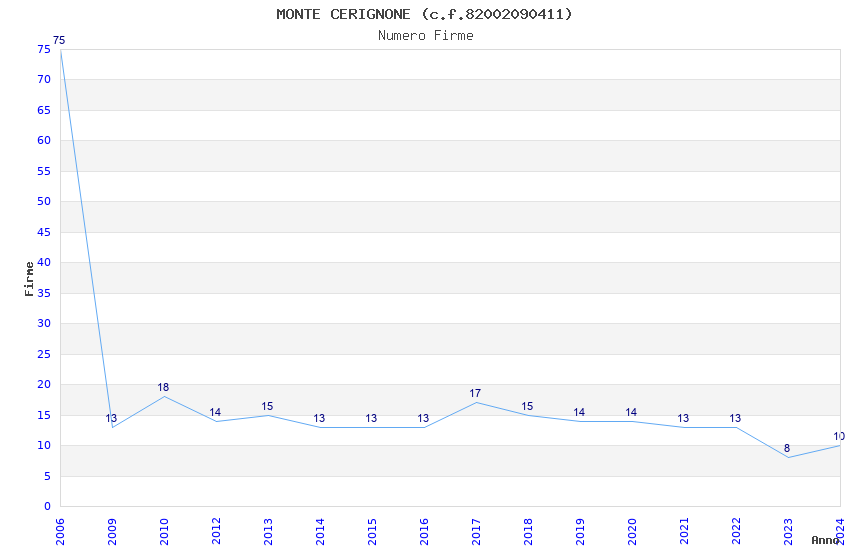Click the y-axis tick label 50
Viewport: 850px width, 550px height.
click(44, 202)
